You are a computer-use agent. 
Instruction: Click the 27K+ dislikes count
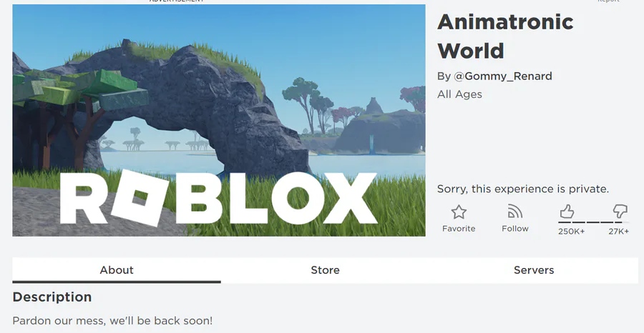point(618,232)
